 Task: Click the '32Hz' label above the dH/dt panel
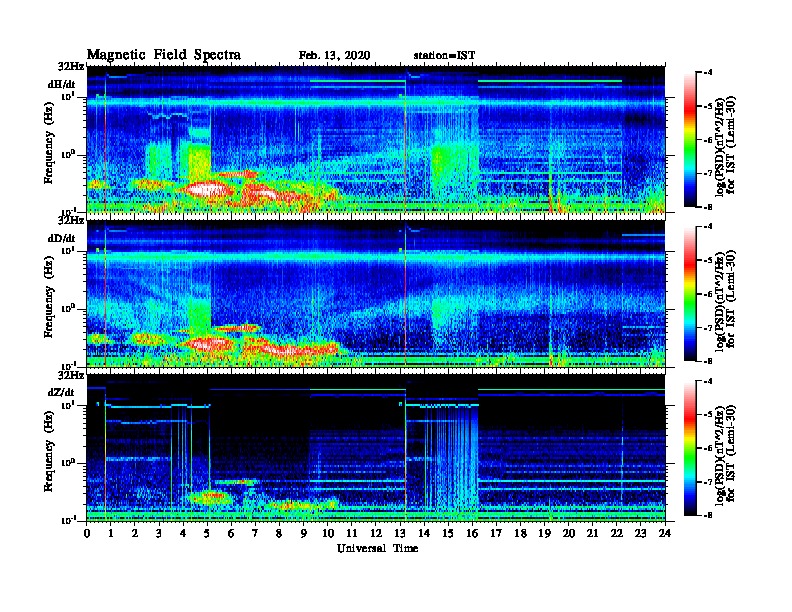(71, 66)
